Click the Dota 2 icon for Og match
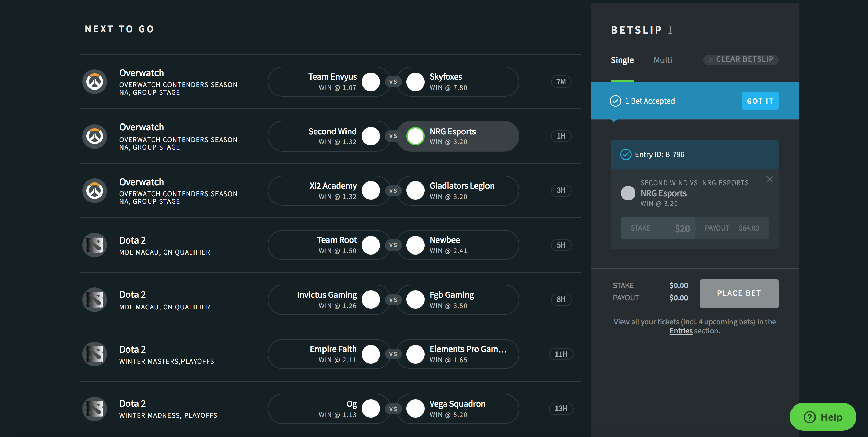868x437 pixels. pyautogui.click(x=95, y=409)
